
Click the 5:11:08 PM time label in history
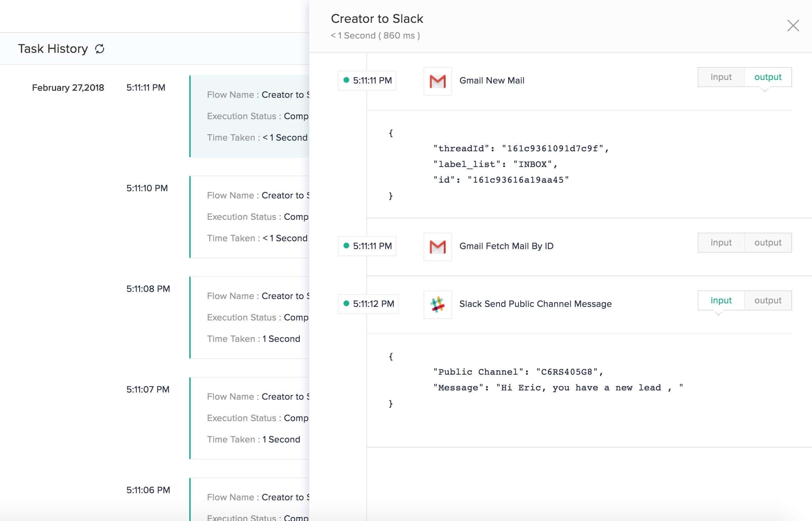pos(148,289)
